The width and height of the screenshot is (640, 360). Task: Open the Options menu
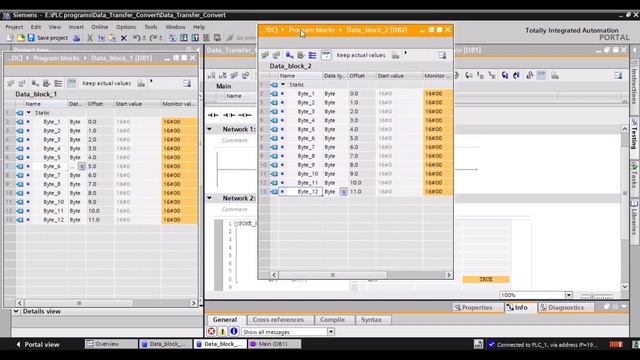pyautogui.click(x=126, y=27)
